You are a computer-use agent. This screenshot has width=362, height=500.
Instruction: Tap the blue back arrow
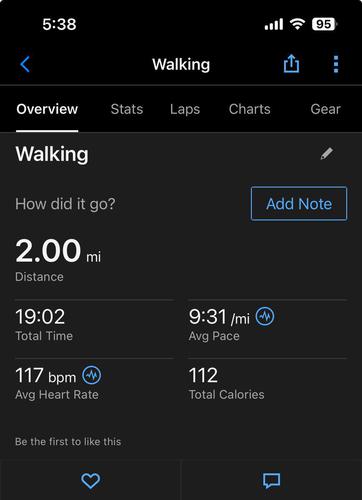click(x=25, y=64)
